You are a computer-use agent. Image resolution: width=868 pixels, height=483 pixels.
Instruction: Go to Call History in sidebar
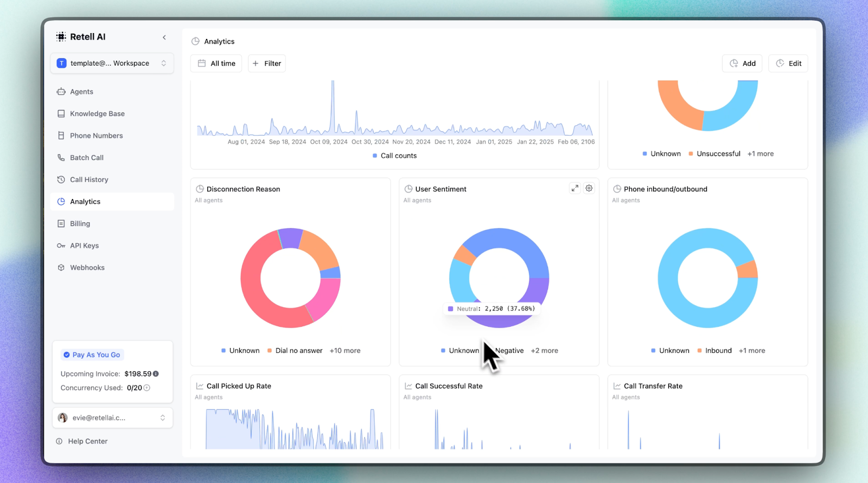89,179
